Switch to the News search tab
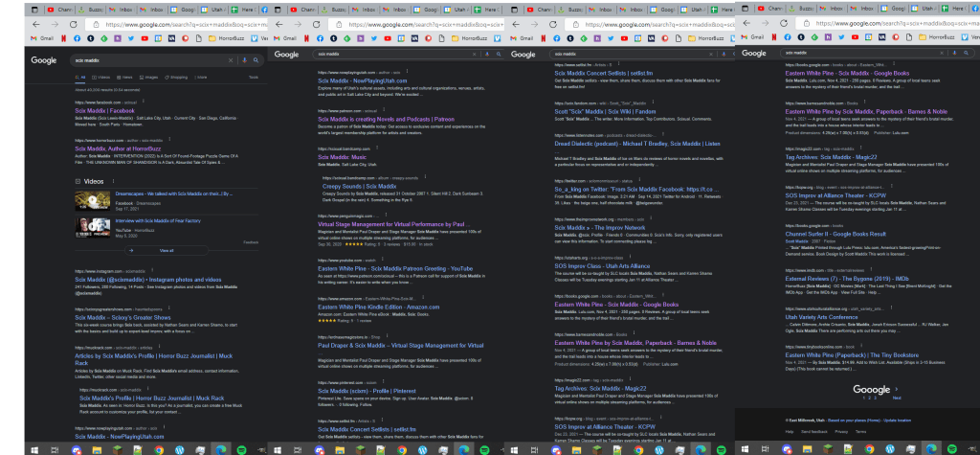980x455 pixels. click(124, 77)
